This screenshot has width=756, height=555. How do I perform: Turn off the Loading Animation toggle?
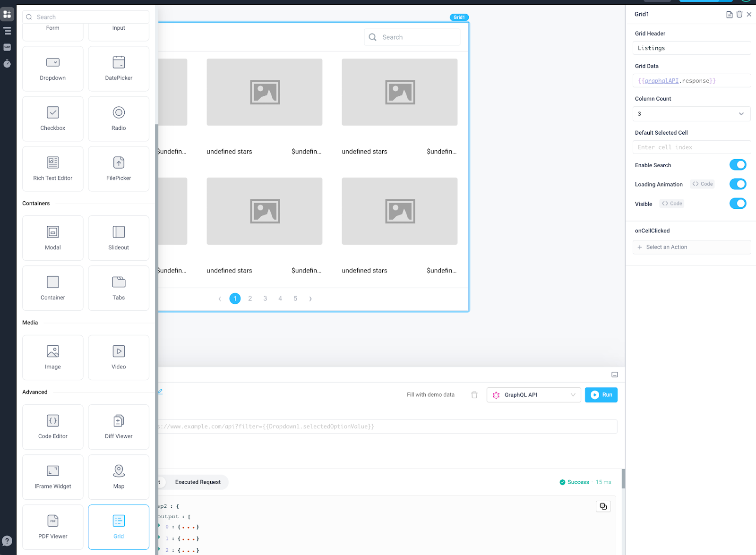pos(738,184)
